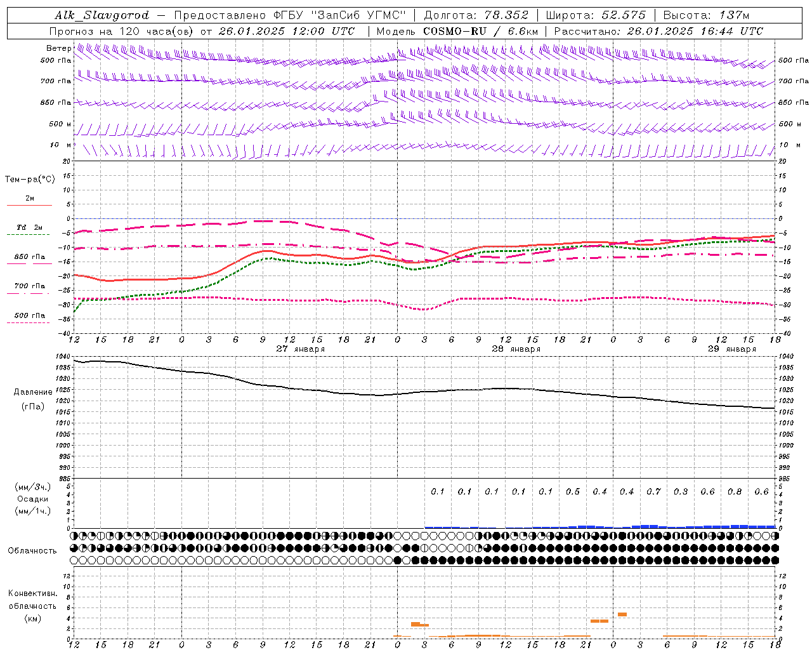
Task: Click the 29 января date label
Action: (732, 349)
